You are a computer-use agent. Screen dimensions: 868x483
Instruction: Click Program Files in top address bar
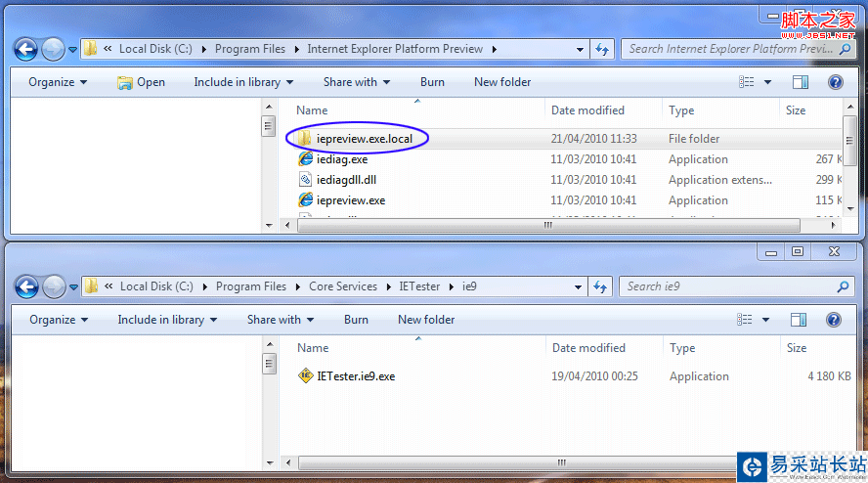tap(250, 49)
